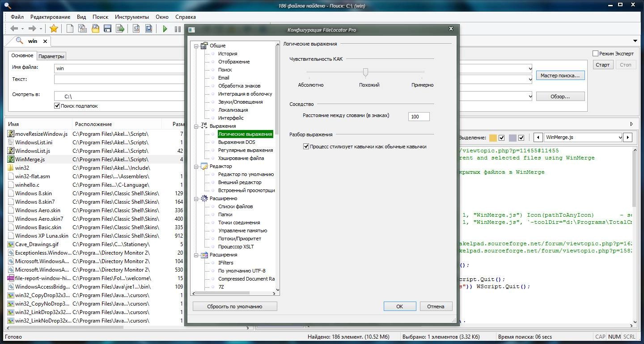The width and height of the screenshot is (644, 344).
Task: Open the Смотреть в location dropdown
Action: [530, 96]
